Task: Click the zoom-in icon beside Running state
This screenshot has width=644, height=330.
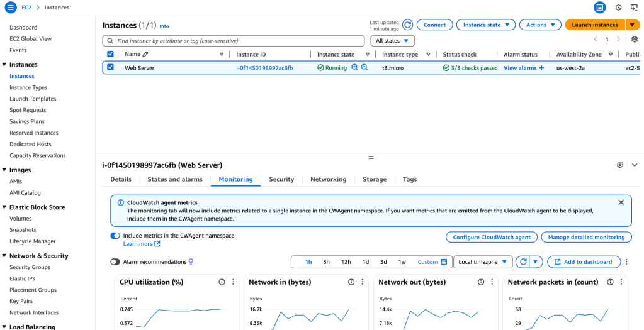Action: (x=354, y=68)
